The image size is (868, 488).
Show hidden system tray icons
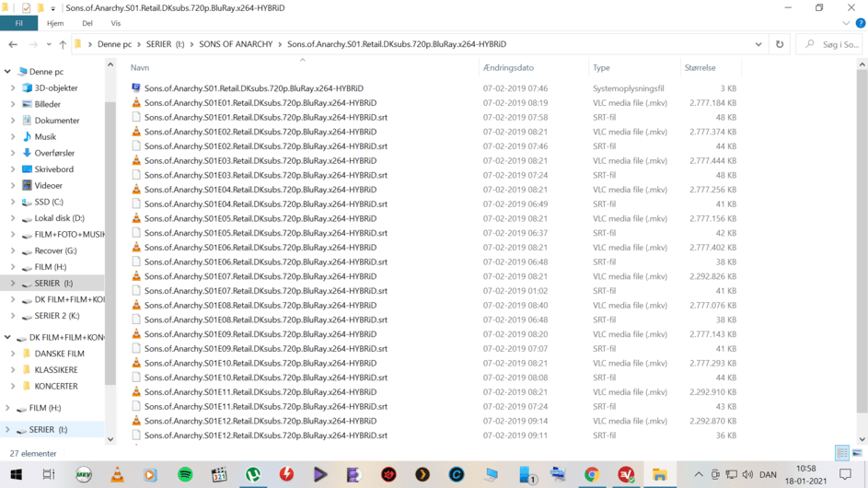pyautogui.click(x=699, y=475)
